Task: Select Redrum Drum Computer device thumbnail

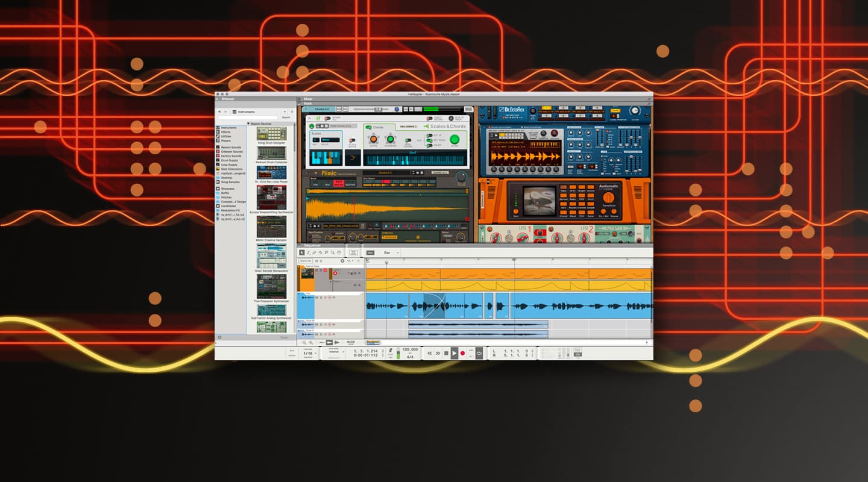Action: pos(271,153)
